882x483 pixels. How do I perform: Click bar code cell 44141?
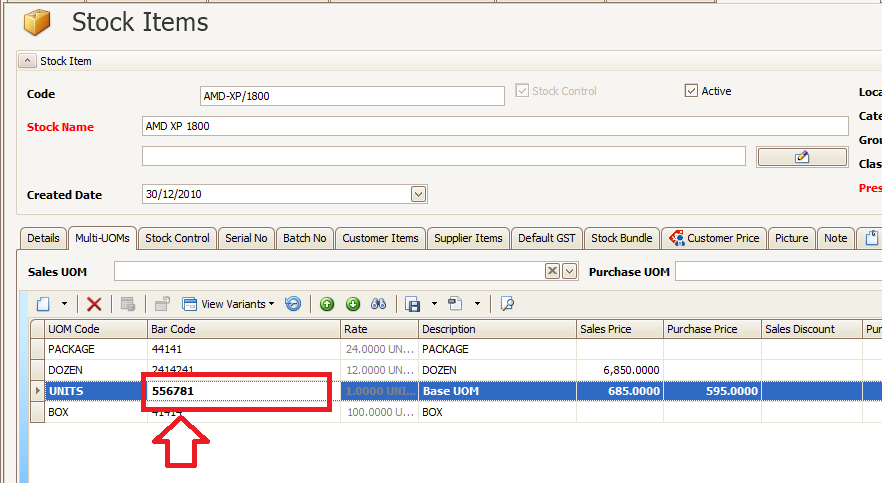[x=244, y=349]
